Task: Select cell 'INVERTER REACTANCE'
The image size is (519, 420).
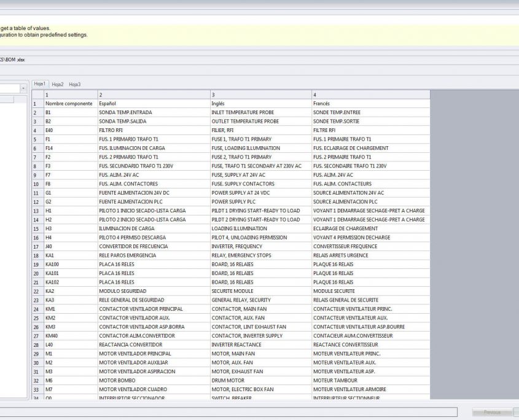Action: (x=261, y=345)
